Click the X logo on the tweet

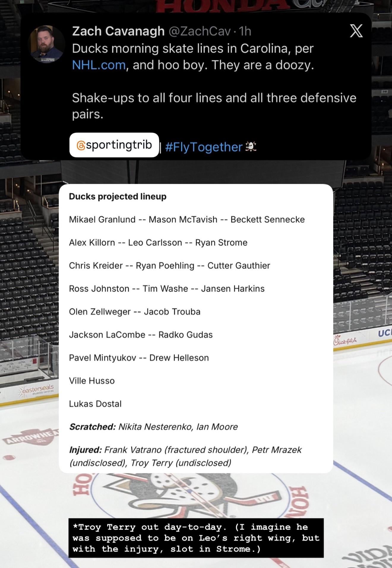coord(356,31)
